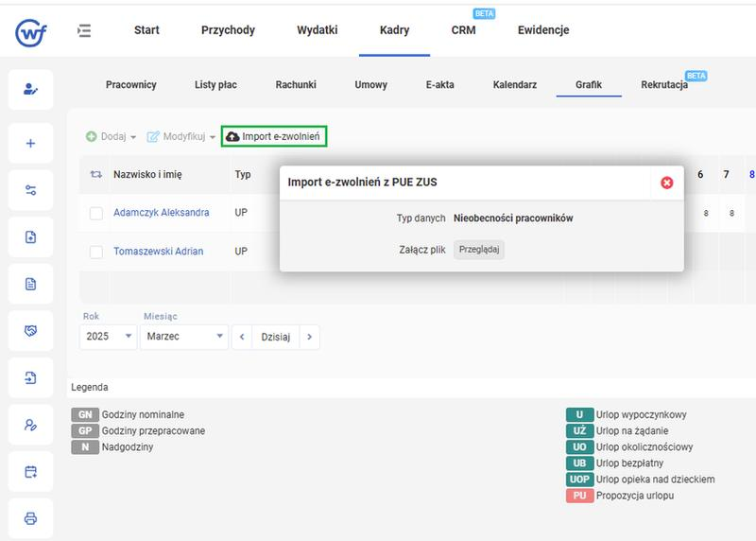756x541 pixels.
Task: Open Adamczyk Aleksandra employee link
Action: [161, 213]
